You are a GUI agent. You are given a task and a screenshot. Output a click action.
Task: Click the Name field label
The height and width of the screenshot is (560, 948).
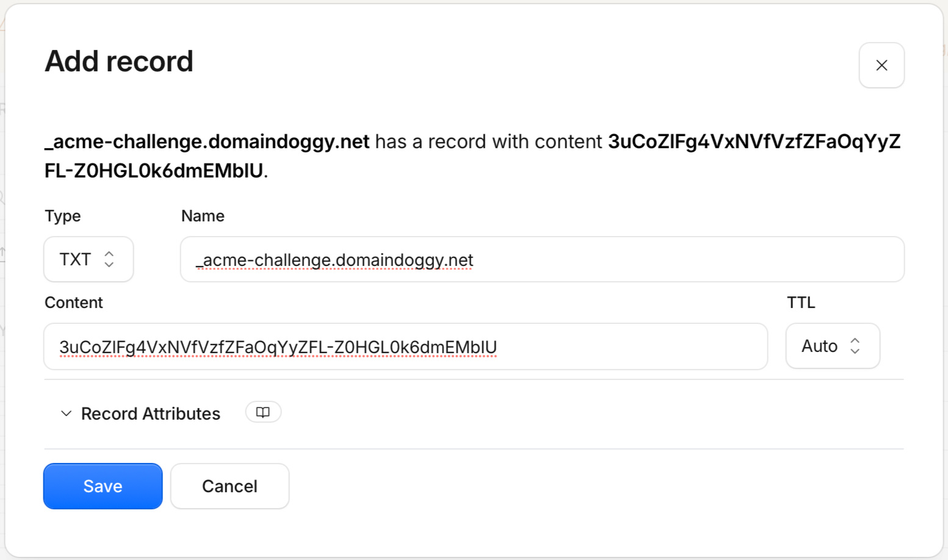pyautogui.click(x=203, y=216)
